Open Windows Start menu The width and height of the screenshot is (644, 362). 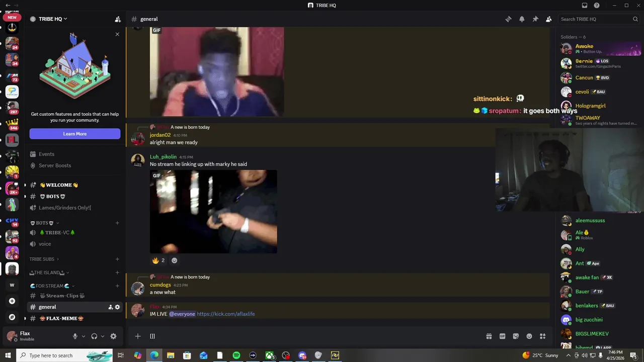pos(8,355)
